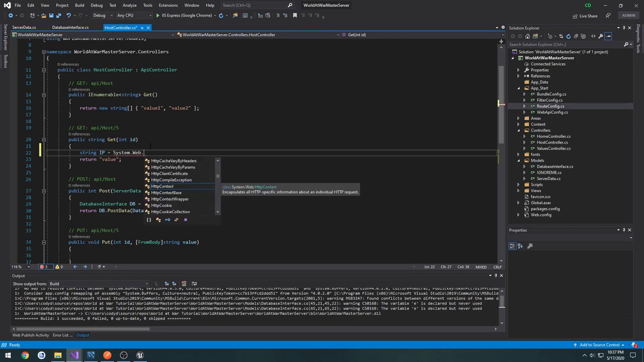Toggle auto-hide pin on Properties panel
Viewport: 644px width, 362px height.
(x=624, y=230)
